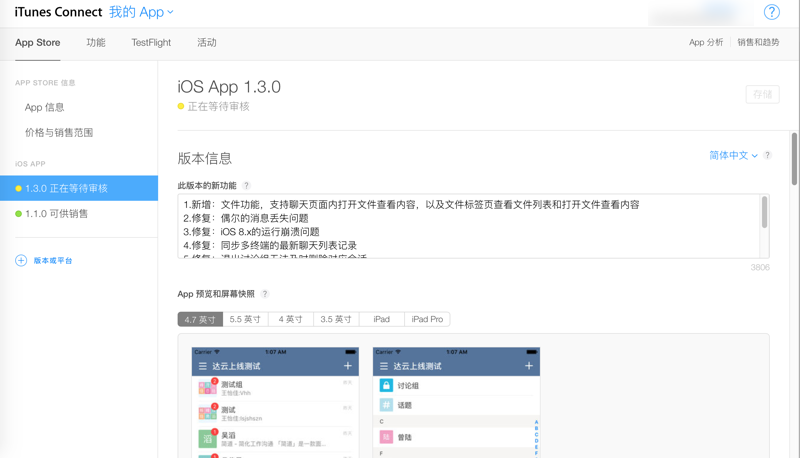The height and width of the screenshot is (458, 800).
Task: Select the 4 英寸 screenshot size
Action: pyautogui.click(x=290, y=319)
